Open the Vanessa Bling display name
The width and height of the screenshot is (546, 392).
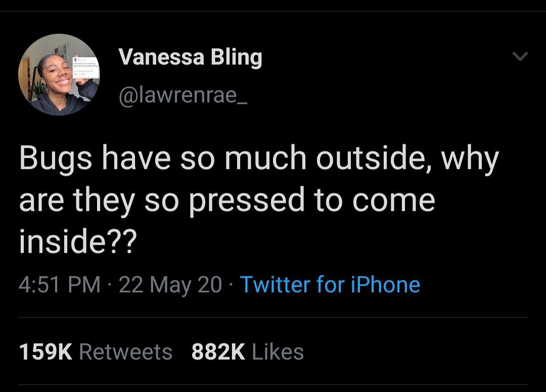coord(190,57)
